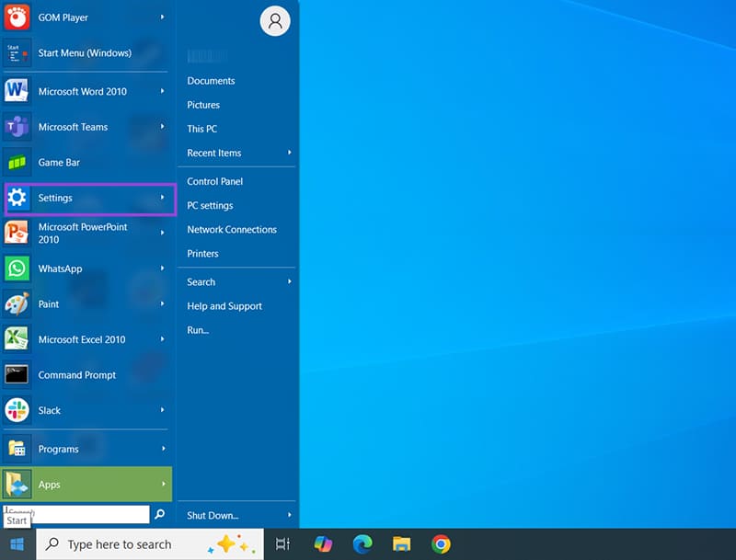Open the Slack icon
The height and width of the screenshot is (560, 736).
pyautogui.click(x=17, y=410)
